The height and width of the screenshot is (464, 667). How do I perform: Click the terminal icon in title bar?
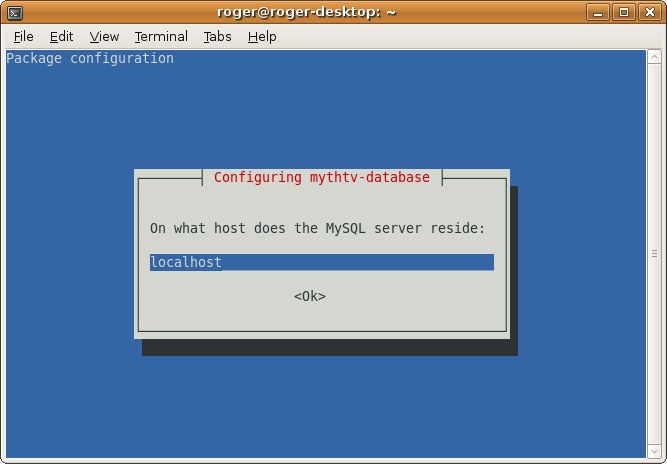[x=15, y=13]
